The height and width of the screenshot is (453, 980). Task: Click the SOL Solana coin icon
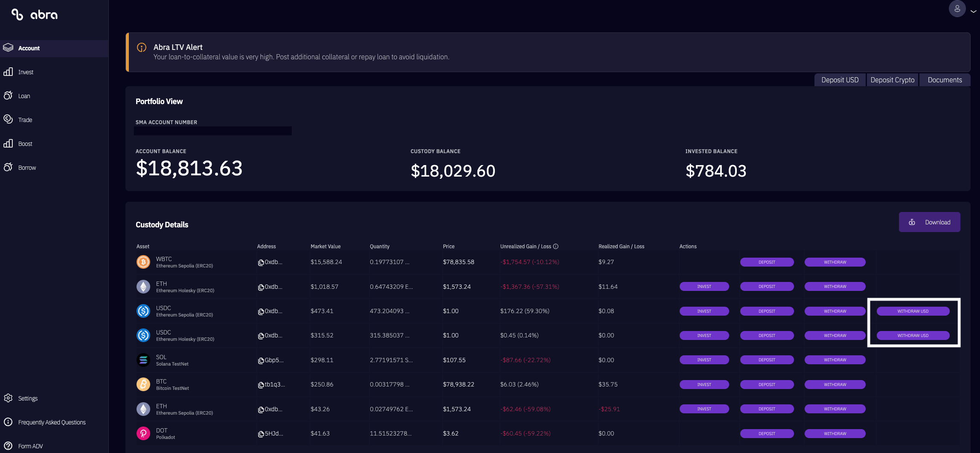coord(143,360)
